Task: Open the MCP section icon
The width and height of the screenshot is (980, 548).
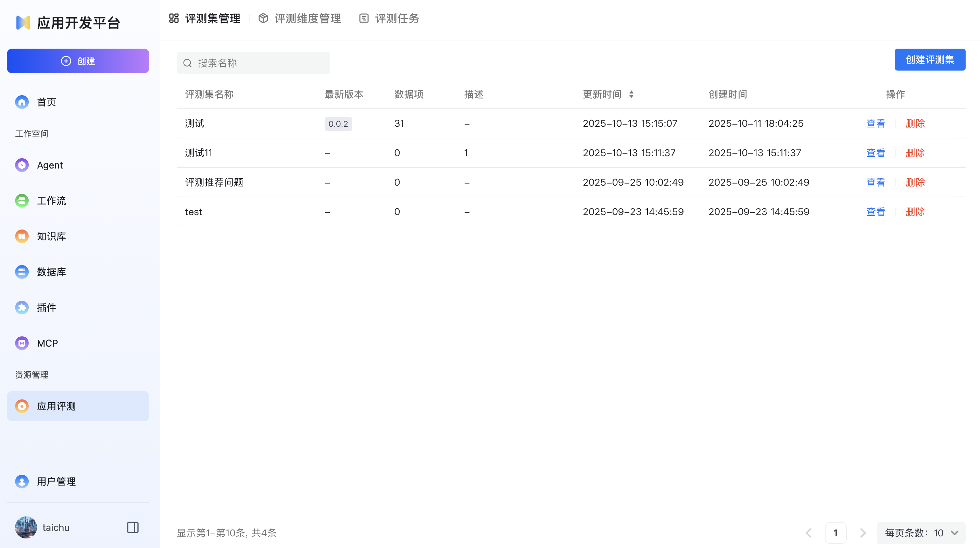Action: coord(22,343)
